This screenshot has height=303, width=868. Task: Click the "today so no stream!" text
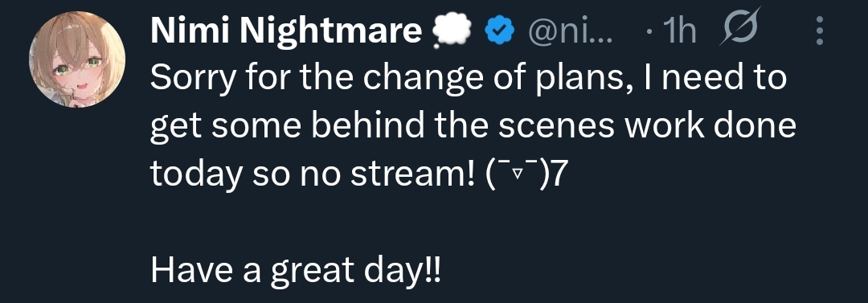(312, 175)
